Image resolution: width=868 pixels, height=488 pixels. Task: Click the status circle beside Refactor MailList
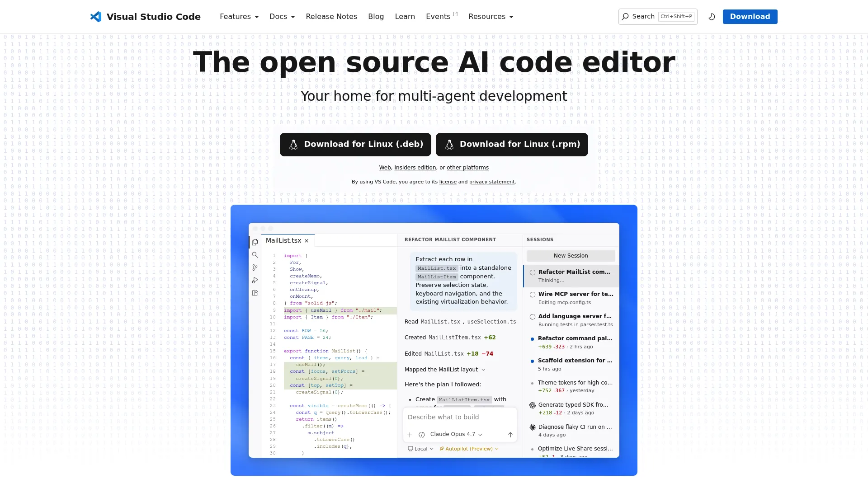click(x=533, y=272)
